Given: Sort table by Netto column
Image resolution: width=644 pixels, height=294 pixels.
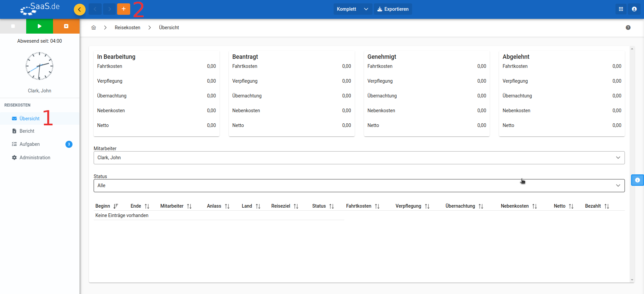Looking at the screenshot, I should click(563, 206).
